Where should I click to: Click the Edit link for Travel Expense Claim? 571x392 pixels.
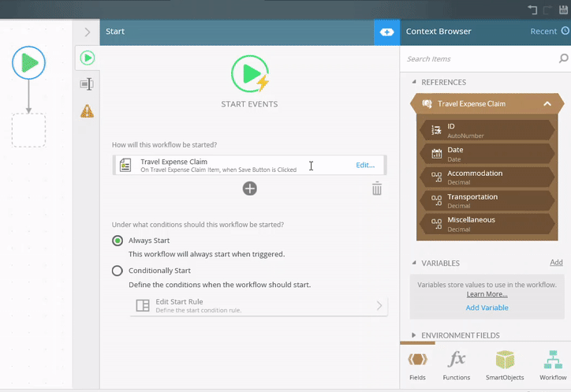tap(365, 165)
